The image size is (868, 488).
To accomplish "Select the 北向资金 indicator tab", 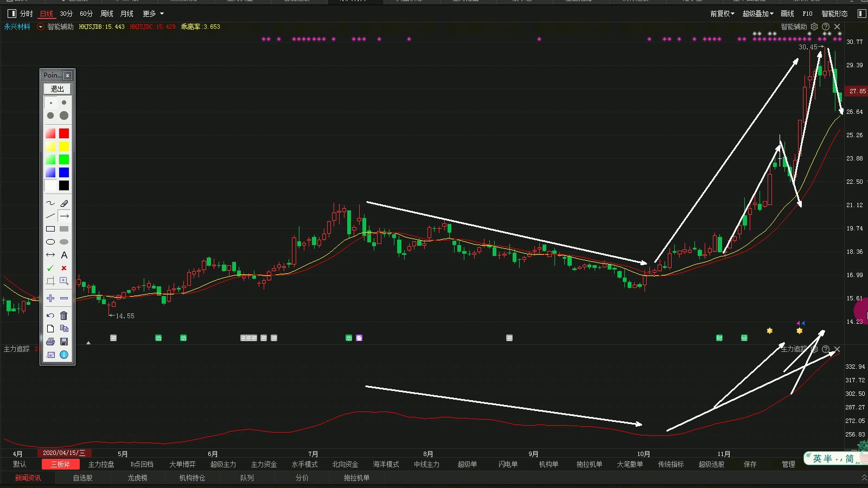I will click(x=346, y=464).
